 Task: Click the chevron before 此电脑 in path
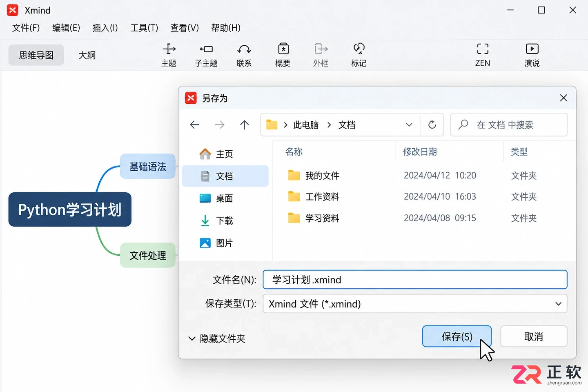coord(285,125)
